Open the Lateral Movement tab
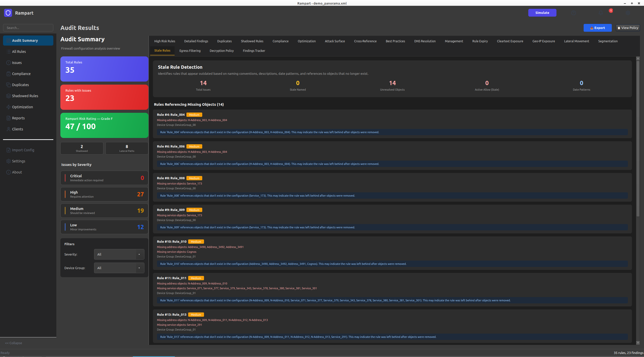644x357 pixels. pyautogui.click(x=576, y=41)
